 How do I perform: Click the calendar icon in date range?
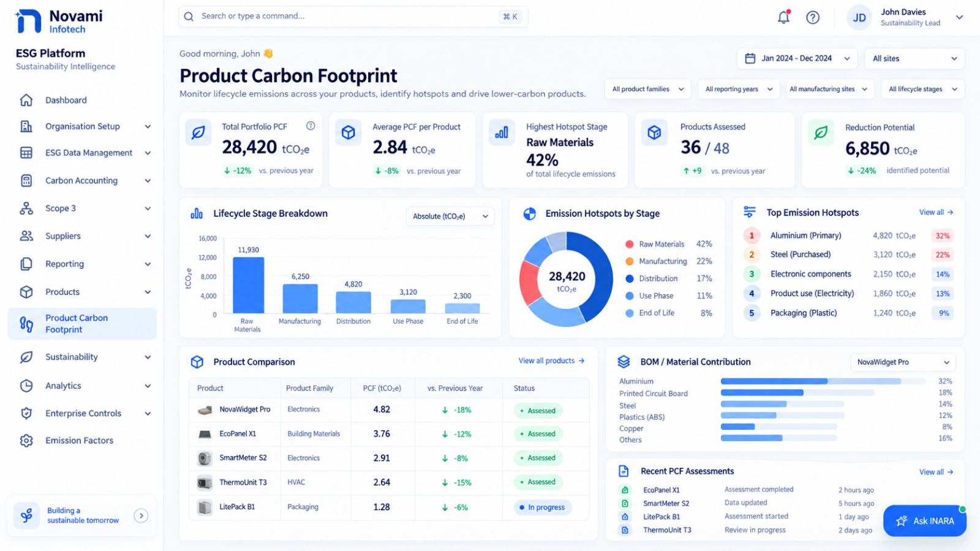pos(750,58)
